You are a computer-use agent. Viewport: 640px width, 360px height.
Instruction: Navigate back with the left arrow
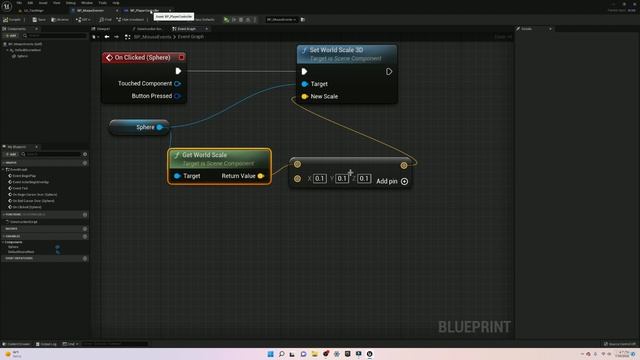click(x=107, y=37)
